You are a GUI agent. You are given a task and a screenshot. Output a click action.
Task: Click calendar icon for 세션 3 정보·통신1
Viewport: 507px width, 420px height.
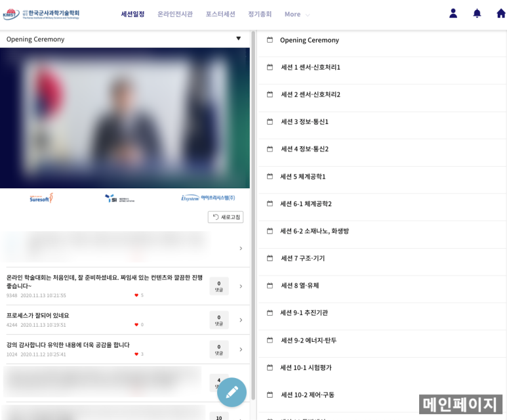click(x=270, y=121)
